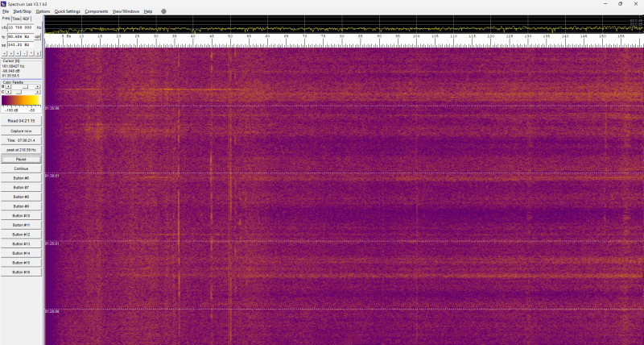This screenshot has height=345, width=644.
Task: Click the gray status circle in menu bar
Action: click(x=163, y=11)
